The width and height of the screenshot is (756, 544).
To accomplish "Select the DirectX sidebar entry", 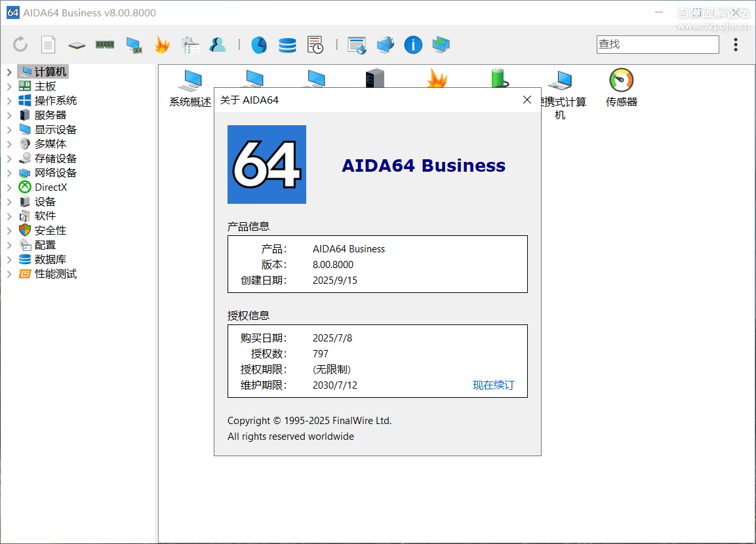I will pos(49,187).
